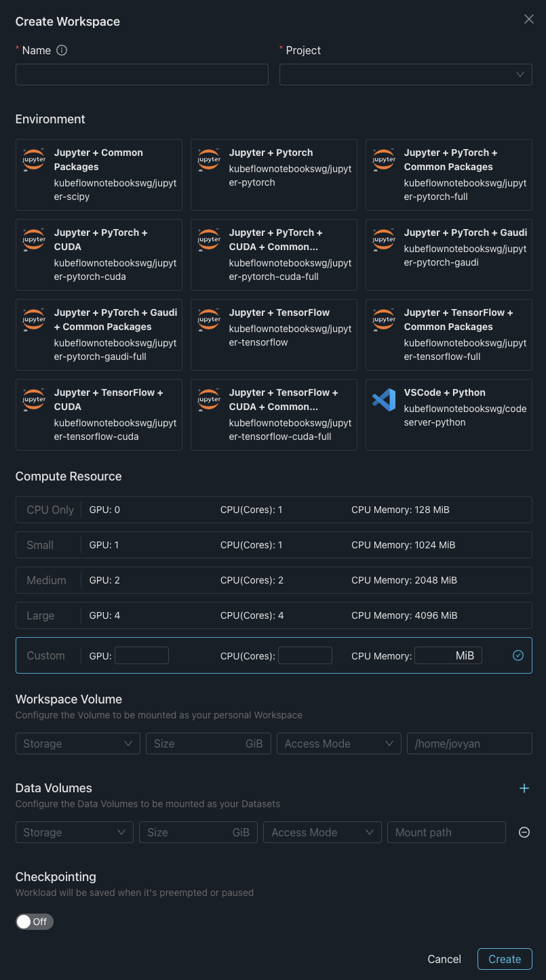Image resolution: width=546 pixels, height=980 pixels.
Task: Click the Cancel button
Action: pyautogui.click(x=444, y=959)
